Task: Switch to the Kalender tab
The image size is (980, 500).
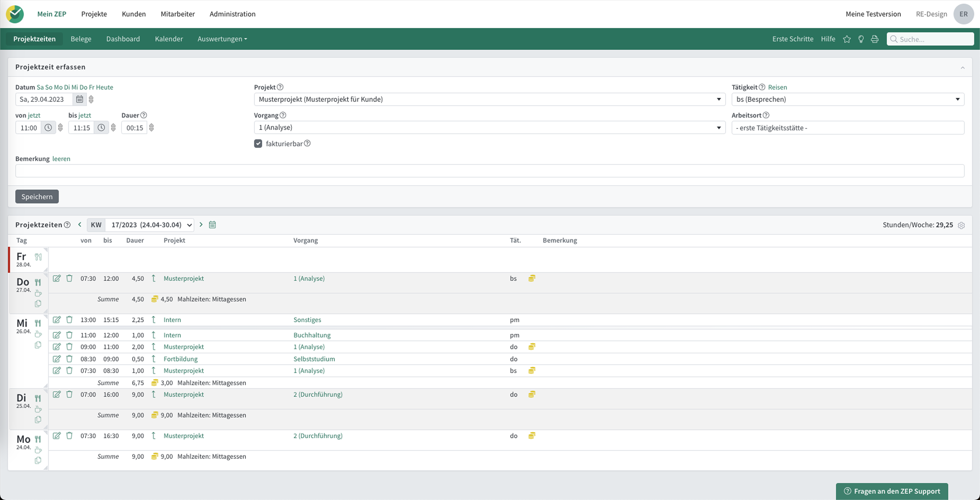Action: click(x=169, y=39)
